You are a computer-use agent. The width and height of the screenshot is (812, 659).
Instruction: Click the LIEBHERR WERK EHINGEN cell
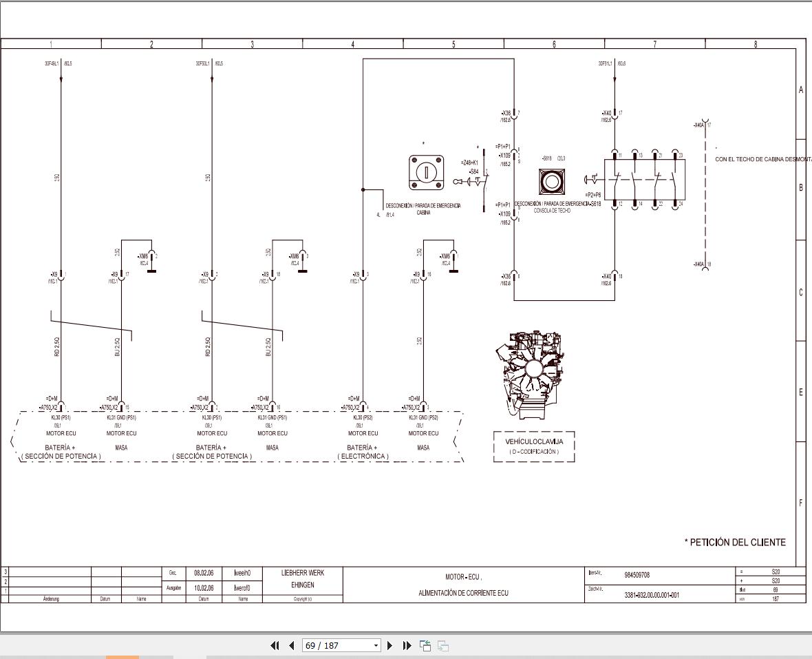pos(302,578)
